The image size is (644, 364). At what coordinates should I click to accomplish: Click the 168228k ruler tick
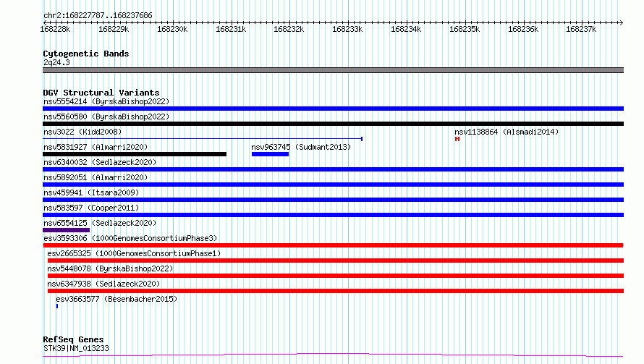coord(55,29)
